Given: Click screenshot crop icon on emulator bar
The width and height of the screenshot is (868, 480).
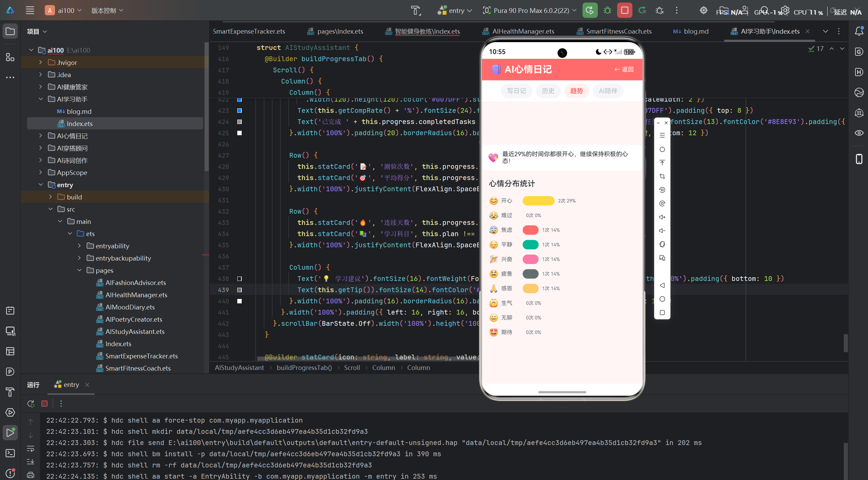Looking at the screenshot, I should point(662,176).
